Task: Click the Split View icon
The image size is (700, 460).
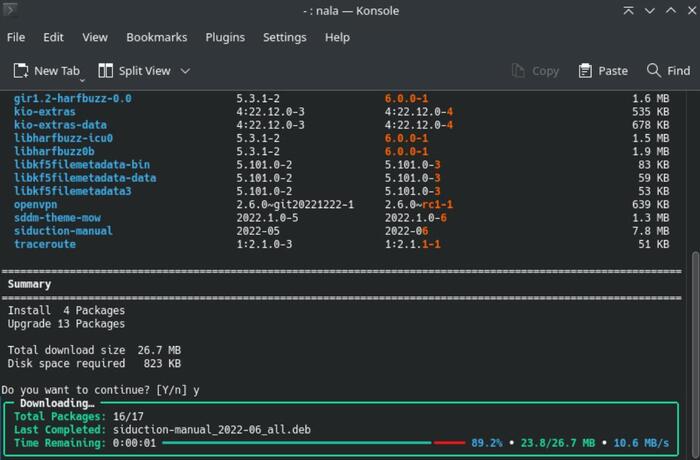Action: coord(104,71)
